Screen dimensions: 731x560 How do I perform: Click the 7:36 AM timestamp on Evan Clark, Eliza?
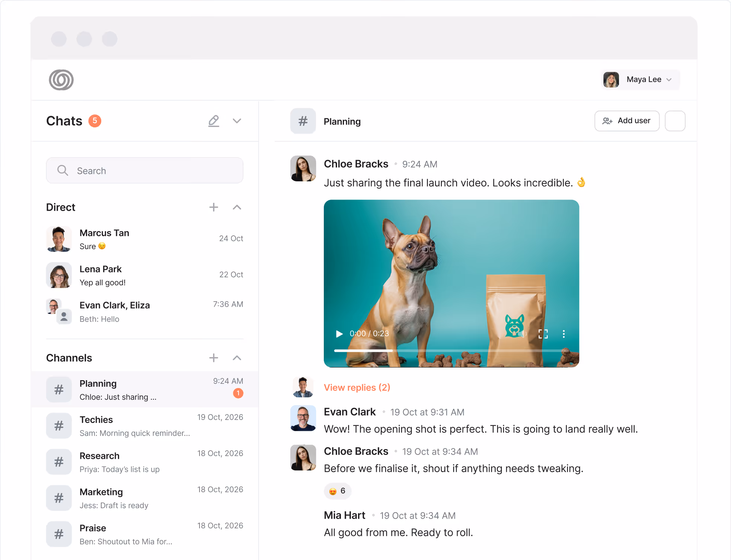click(x=228, y=304)
